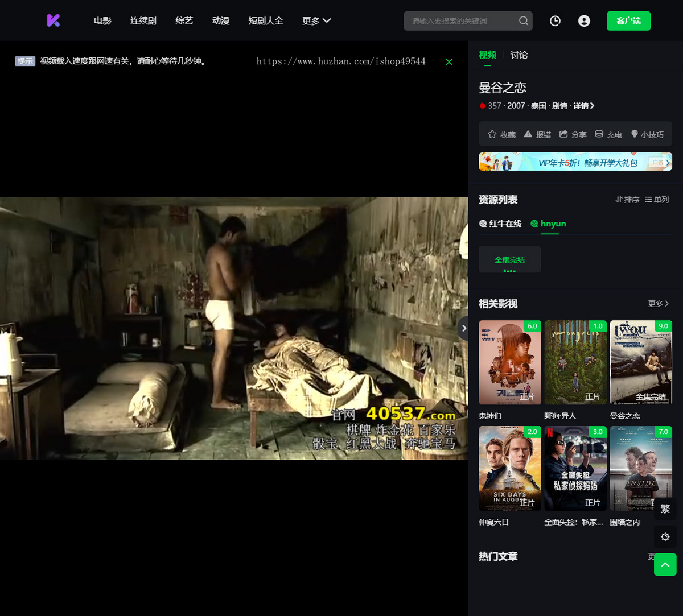683x616 pixels.
Task: Open watch history clock icon
Action: tap(555, 21)
